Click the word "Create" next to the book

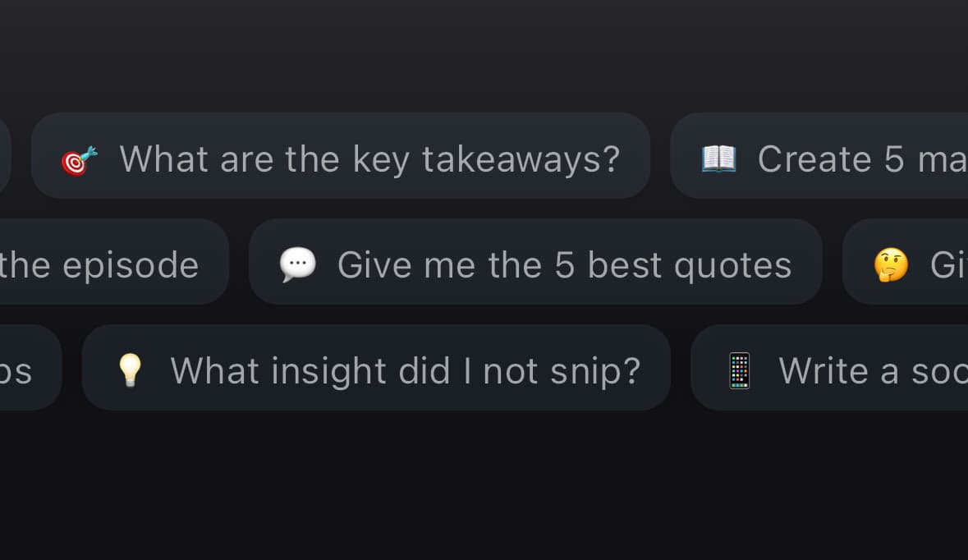click(814, 158)
